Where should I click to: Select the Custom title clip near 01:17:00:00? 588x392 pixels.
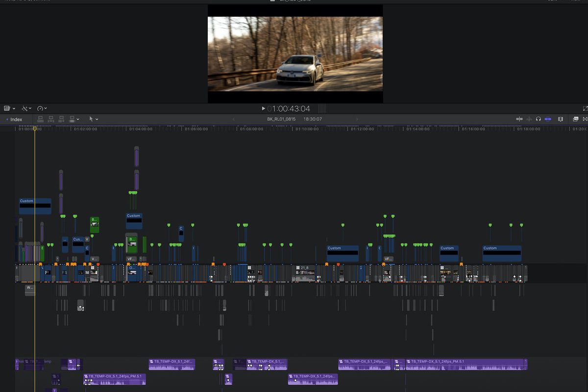pyautogui.click(x=502, y=254)
